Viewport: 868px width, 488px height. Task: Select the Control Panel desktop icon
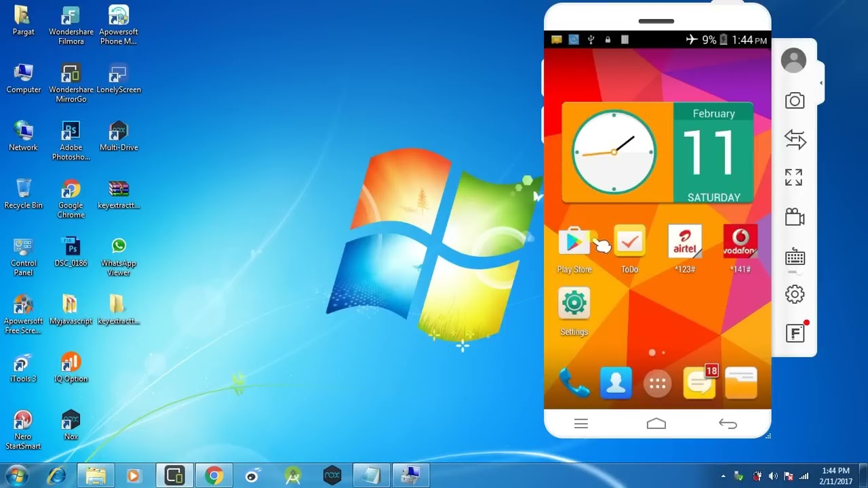(x=23, y=257)
